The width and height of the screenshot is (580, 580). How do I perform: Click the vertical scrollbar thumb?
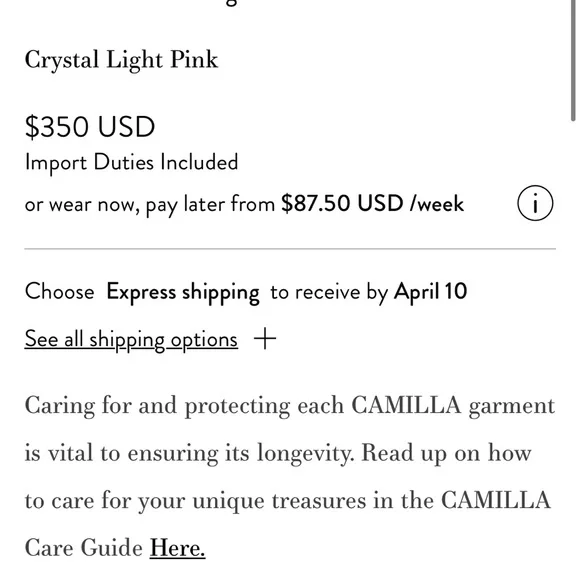tap(573, 60)
